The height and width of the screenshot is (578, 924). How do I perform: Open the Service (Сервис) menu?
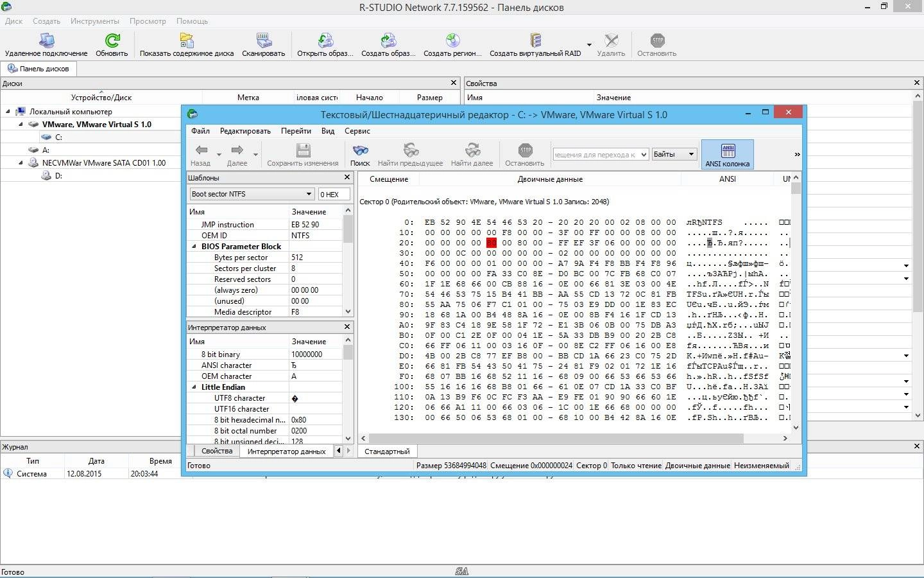click(357, 131)
